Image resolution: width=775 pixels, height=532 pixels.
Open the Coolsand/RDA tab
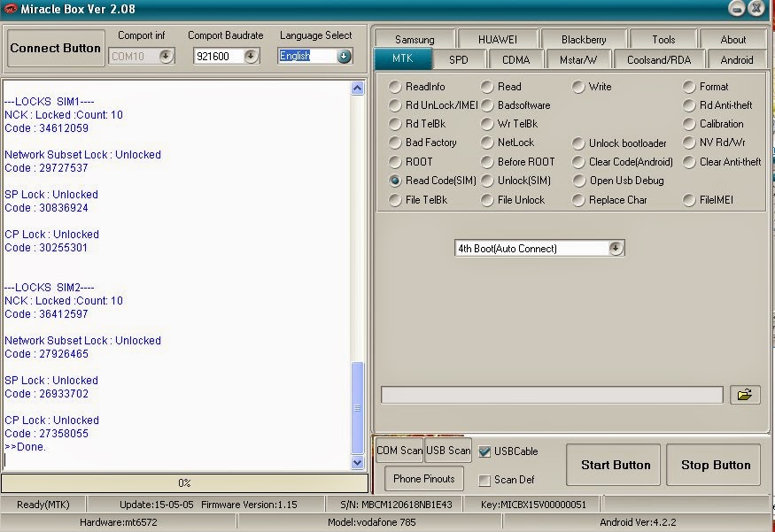(x=659, y=60)
